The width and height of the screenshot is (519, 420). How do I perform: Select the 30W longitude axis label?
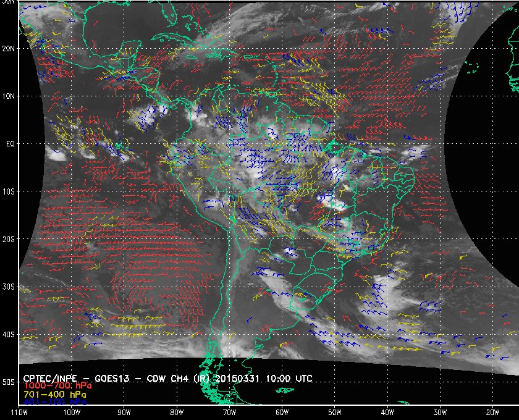point(439,411)
